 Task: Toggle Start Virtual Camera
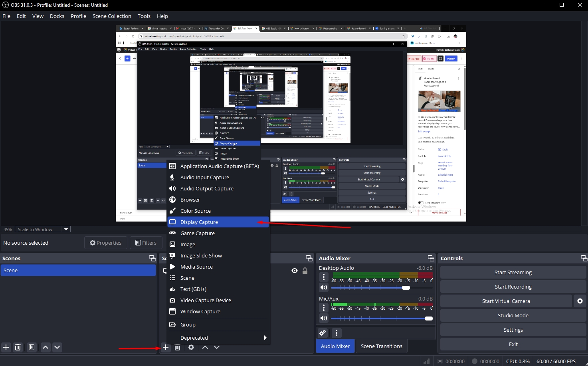(506, 301)
